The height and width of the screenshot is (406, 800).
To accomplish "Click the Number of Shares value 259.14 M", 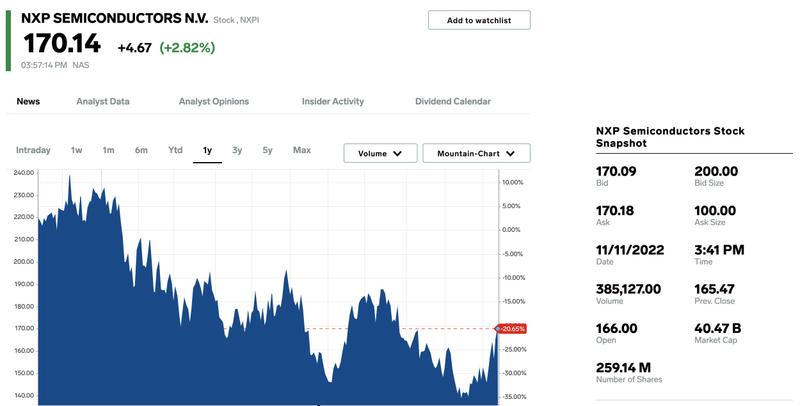I will point(623,368).
